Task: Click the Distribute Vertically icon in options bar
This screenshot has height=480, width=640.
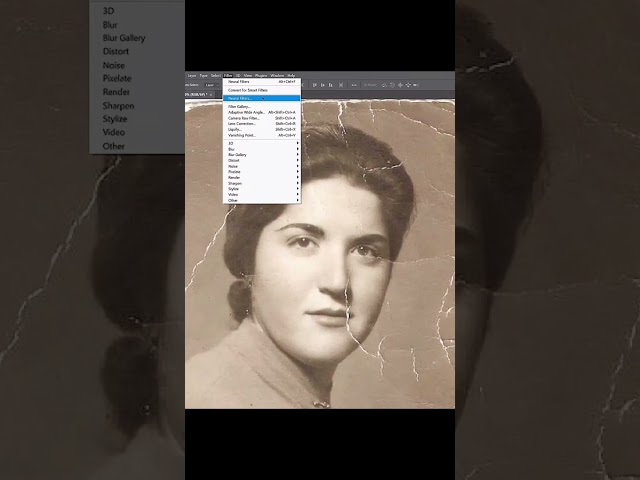Action: [x=341, y=85]
